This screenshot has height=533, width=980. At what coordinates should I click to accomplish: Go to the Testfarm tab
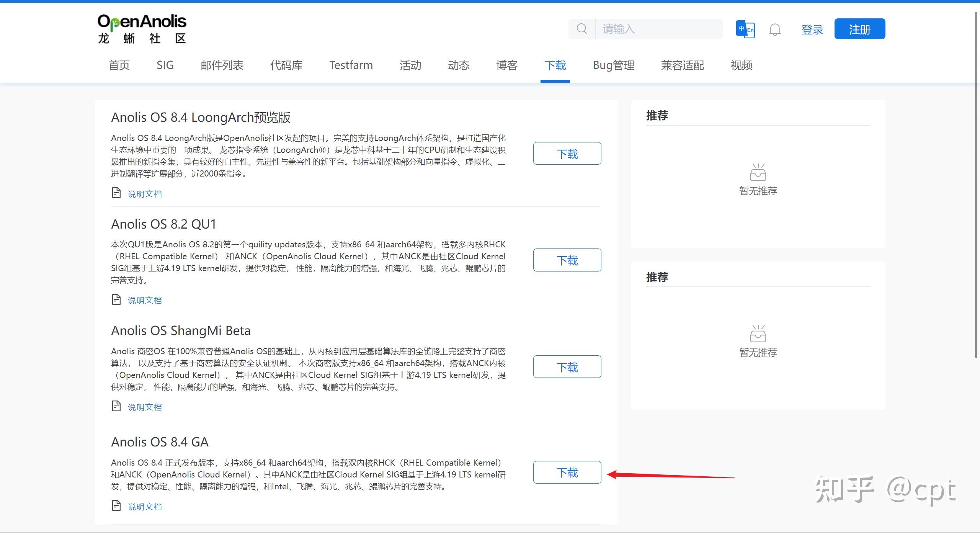(x=351, y=65)
